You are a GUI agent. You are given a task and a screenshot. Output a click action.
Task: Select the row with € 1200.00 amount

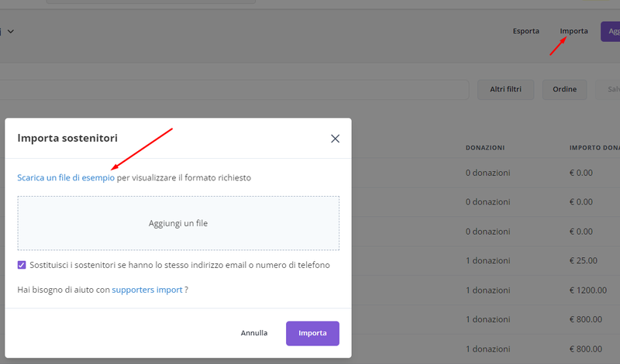[592, 290]
